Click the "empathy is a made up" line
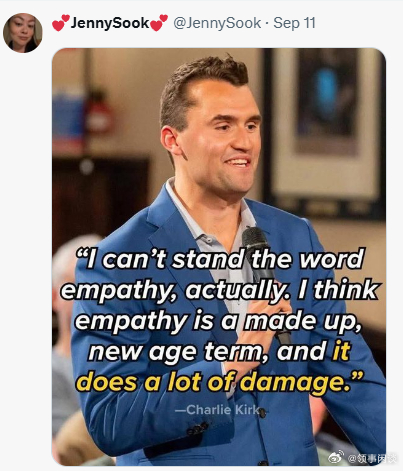The width and height of the screenshot is (403, 471). pyautogui.click(x=218, y=320)
